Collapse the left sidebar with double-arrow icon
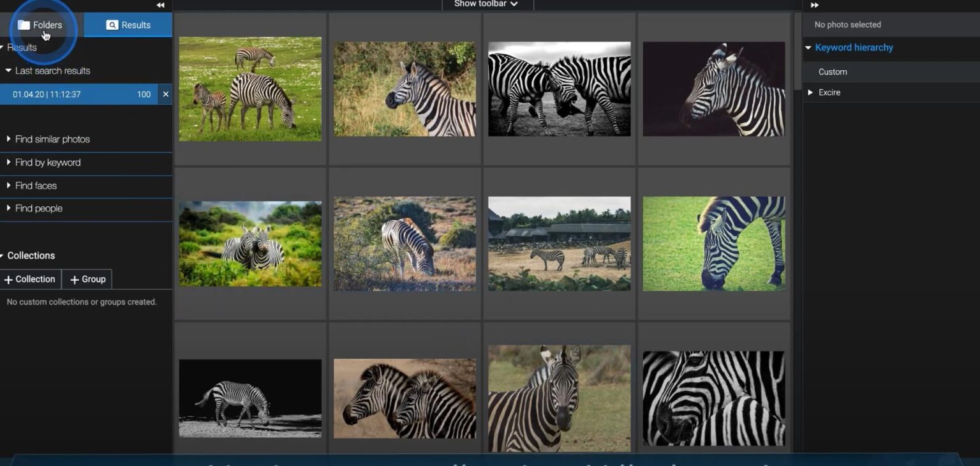Screen dimensions: 980x466 click(160, 4)
